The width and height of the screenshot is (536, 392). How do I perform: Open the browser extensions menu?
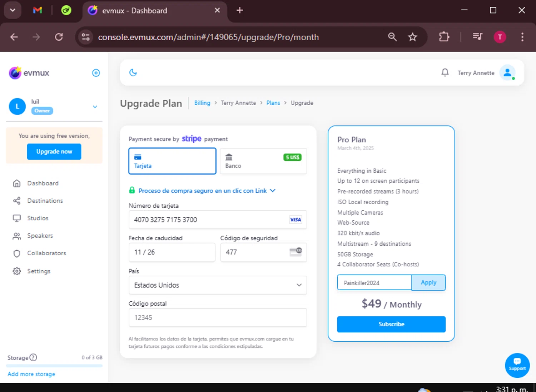pyautogui.click(x=444, y=37)
